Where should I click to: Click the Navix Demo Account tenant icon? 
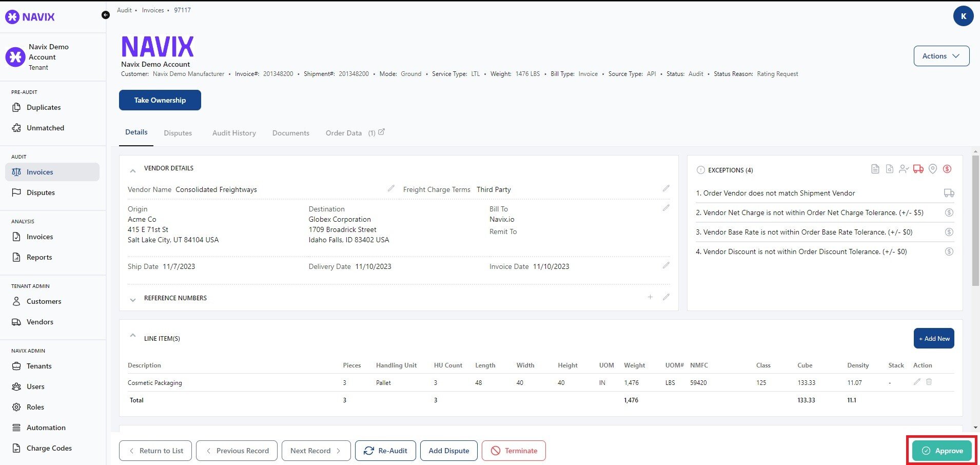pyautogui.click(x=15, y=56)
